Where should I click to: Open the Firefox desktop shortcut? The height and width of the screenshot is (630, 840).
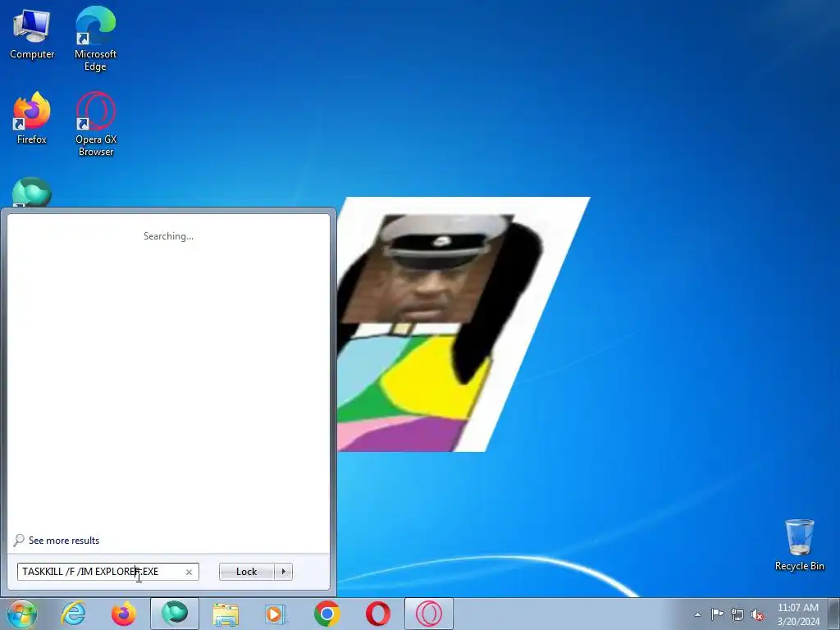[32, 119]
